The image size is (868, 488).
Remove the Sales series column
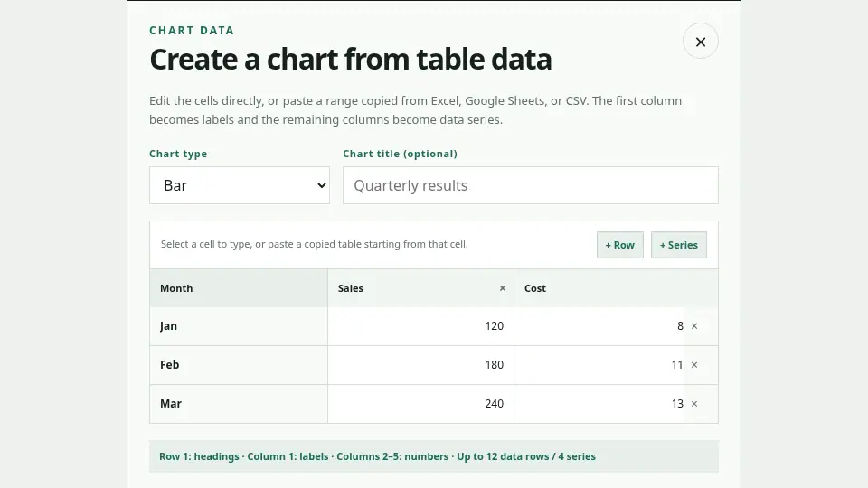[503, 288]
